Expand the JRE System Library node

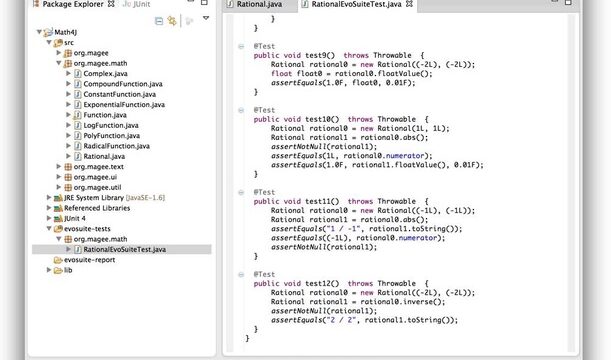coord(49,198)
